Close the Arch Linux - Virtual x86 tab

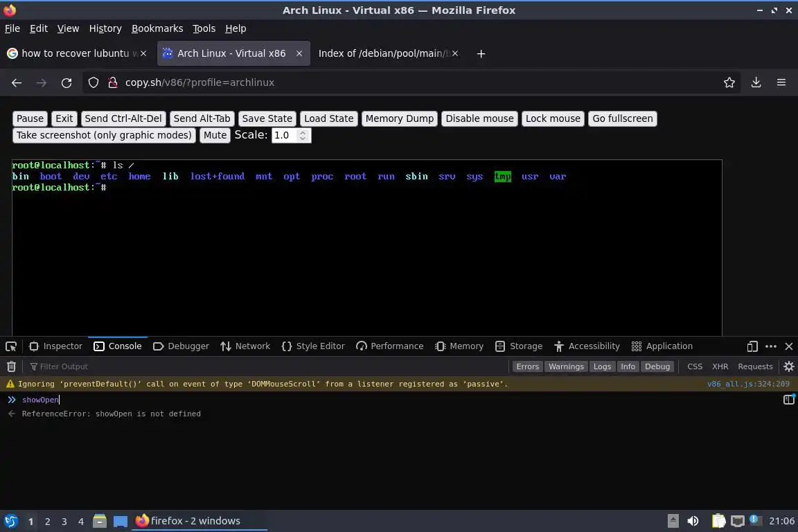point(299,53)
